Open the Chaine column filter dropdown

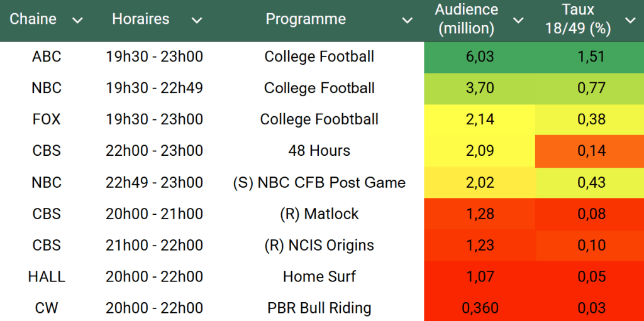point(77,20)
